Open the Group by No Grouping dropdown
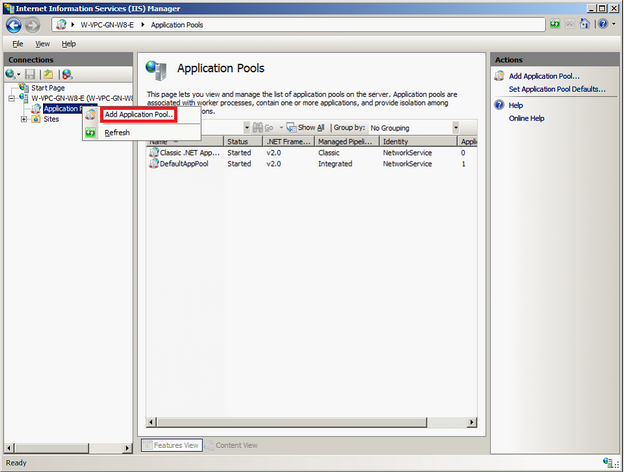The width and height of the screenshot is (624, 472). [x=456, y=128]
